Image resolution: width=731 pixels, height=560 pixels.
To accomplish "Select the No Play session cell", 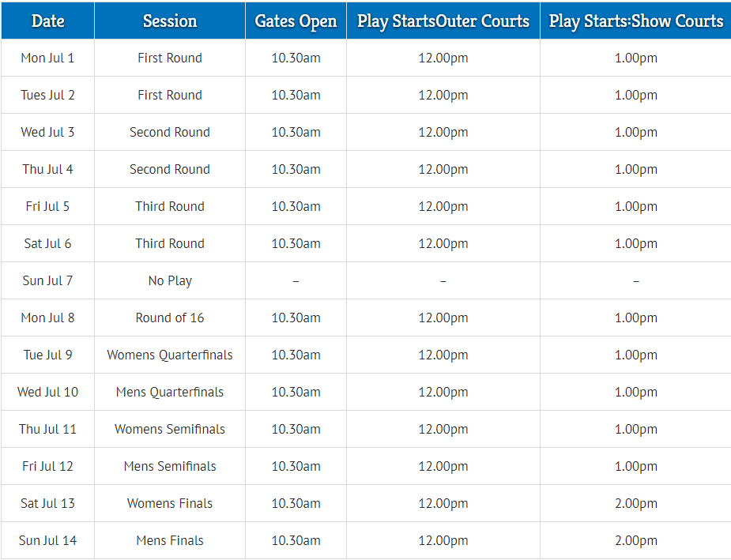I will pyautogui.click(x=170, y=280).
